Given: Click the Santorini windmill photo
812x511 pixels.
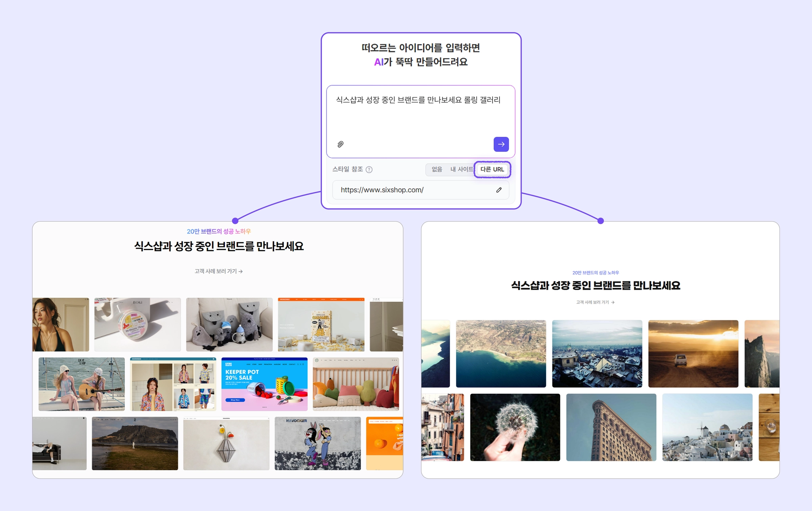Looking at the screenshot, I should (707, 427).
